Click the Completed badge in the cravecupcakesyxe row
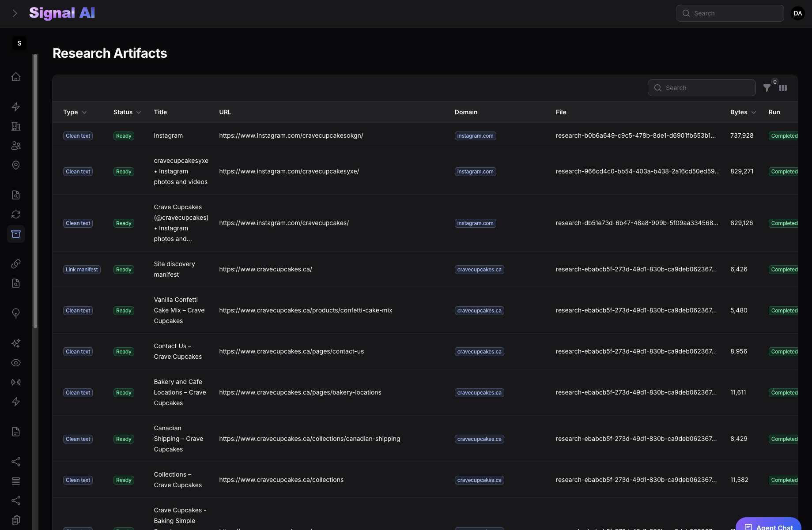 pos(784,172)
